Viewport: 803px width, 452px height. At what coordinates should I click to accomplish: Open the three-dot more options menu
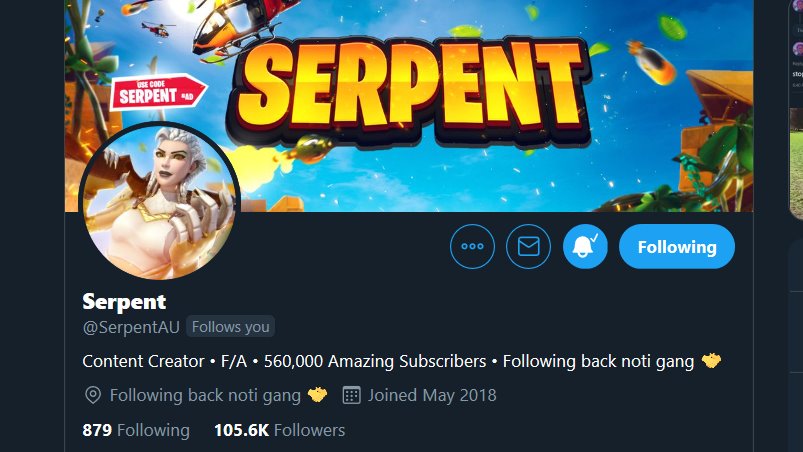point(472,247)
